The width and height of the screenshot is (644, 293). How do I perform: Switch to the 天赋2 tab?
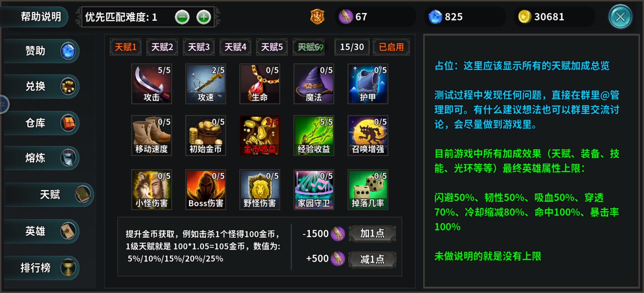[162, 47]
